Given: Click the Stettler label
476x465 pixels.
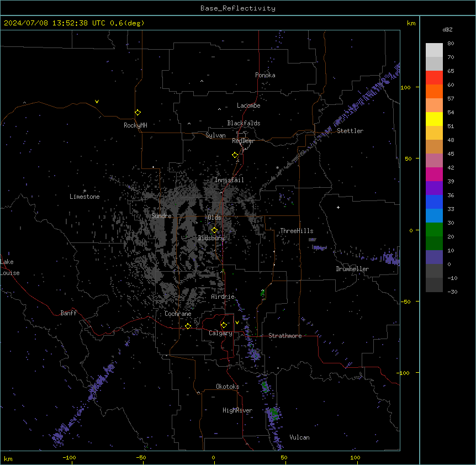Looking at the screenshot, I should pos(350,131).
